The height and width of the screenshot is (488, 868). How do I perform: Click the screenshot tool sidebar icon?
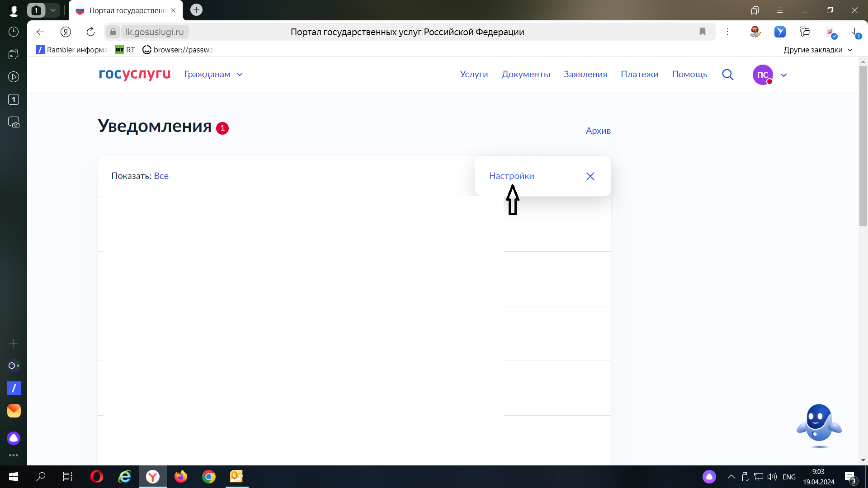[x=14, y=122]
